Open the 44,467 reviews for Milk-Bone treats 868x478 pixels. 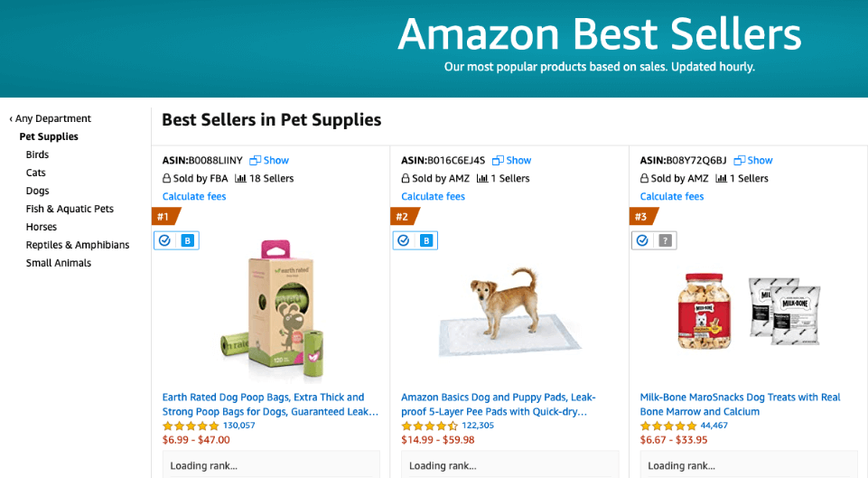tap(714, 426)
